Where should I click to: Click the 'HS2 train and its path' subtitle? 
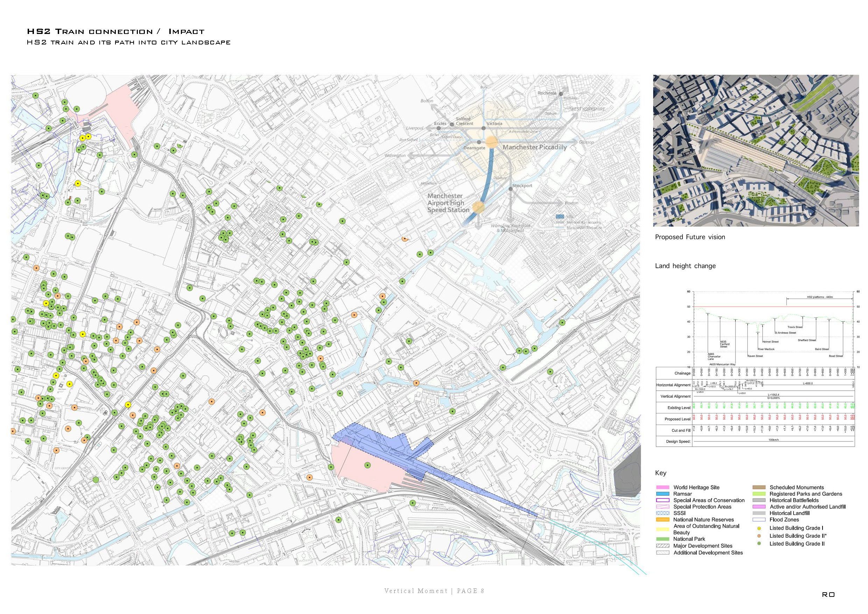128,42
